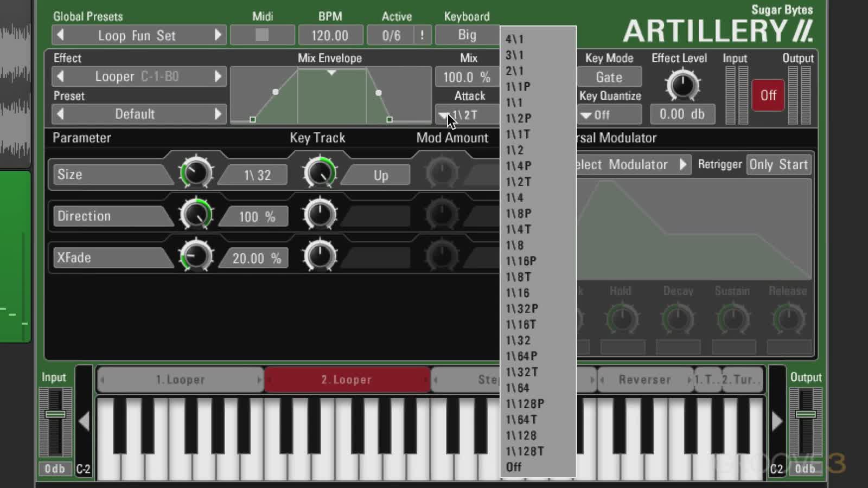Go to next Global Preset arrow
The width and height of the screenshot is (868, 488).
[218, 35]
